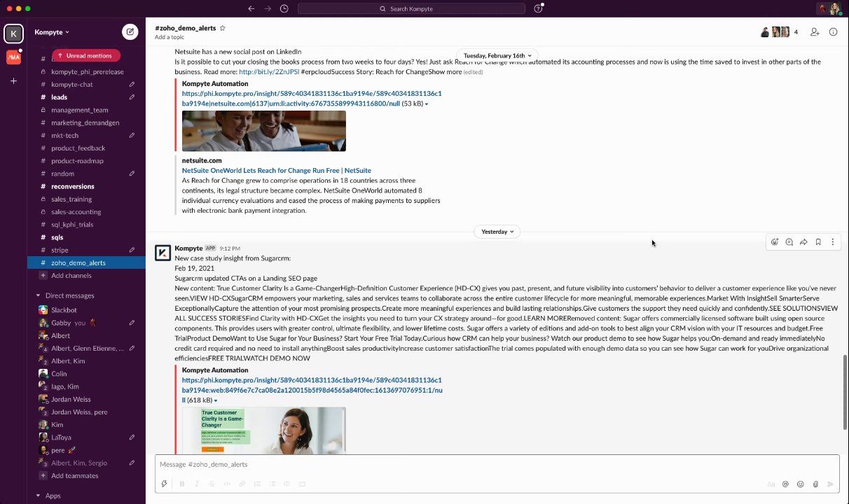849x504 pixels.
Task: Toggle blockquote in composer
Action: pyautogui.click(x=287, y=484)
